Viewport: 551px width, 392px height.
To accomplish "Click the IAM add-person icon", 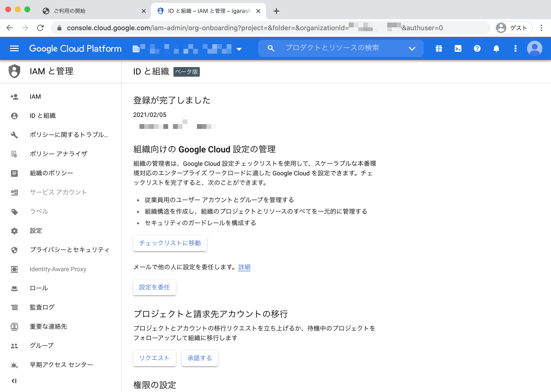I will (14, 97).
